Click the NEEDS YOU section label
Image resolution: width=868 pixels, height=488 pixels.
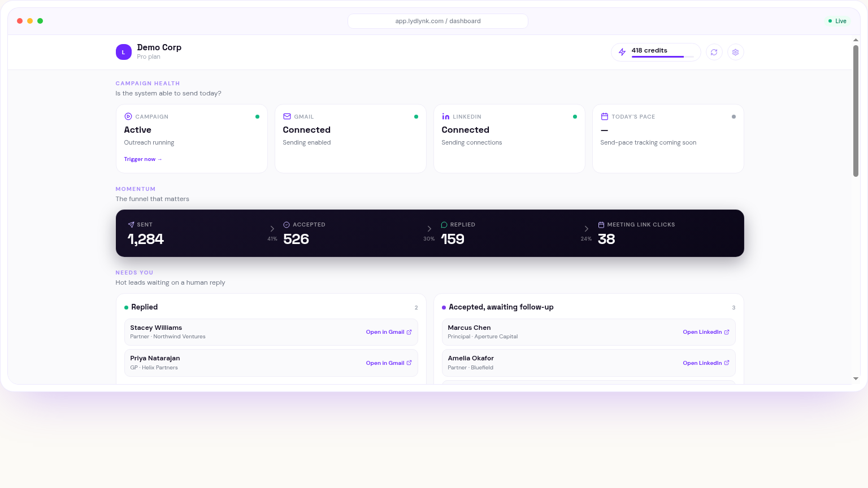[x=134, y=273]
